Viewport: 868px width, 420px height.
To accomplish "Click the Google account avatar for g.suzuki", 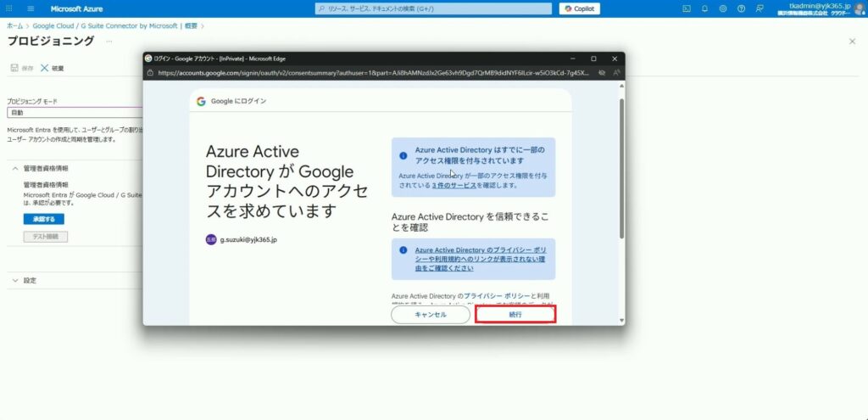I will 211,240.
